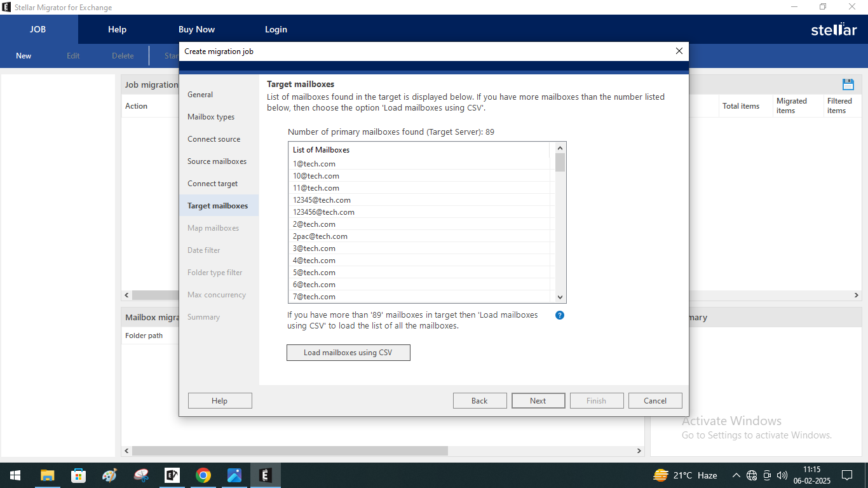
Task: Open Windows Start menu
Action: click(15, 475)
